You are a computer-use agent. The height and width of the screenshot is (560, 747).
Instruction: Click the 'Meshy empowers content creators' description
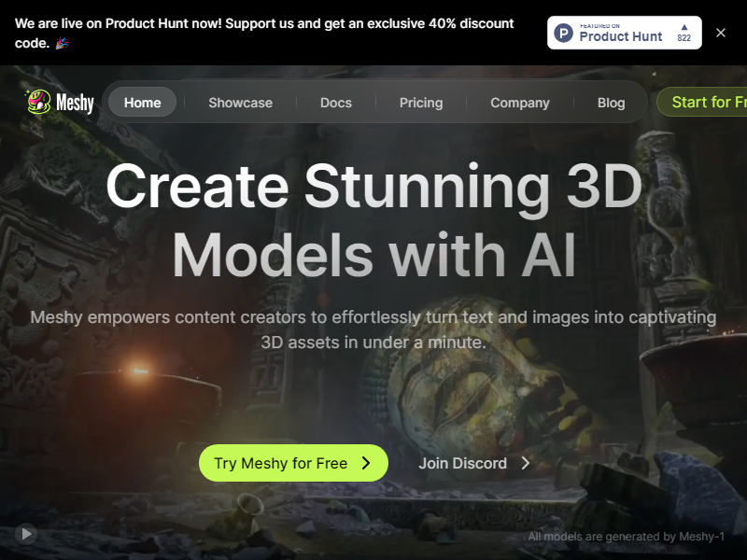(373, 329)
